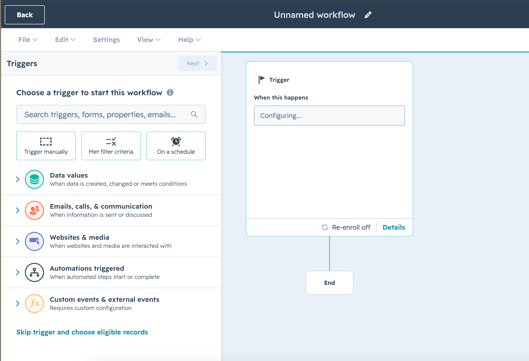Expand Custom events & external events
The image size is (529, 361).
[x=18, y=304]
